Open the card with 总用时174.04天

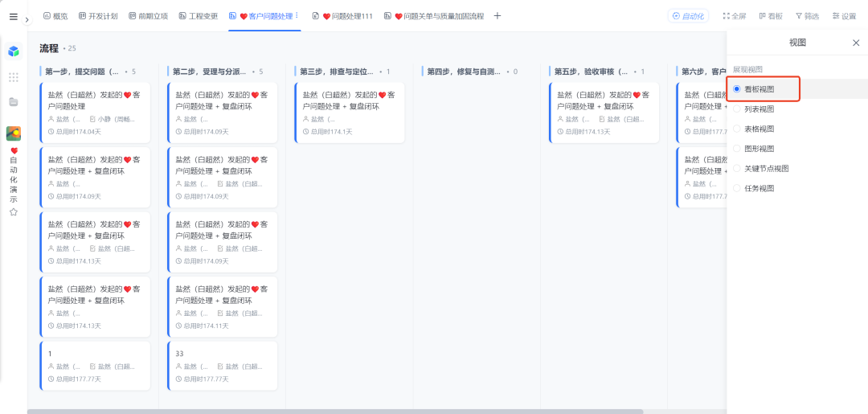coord(95,113)
